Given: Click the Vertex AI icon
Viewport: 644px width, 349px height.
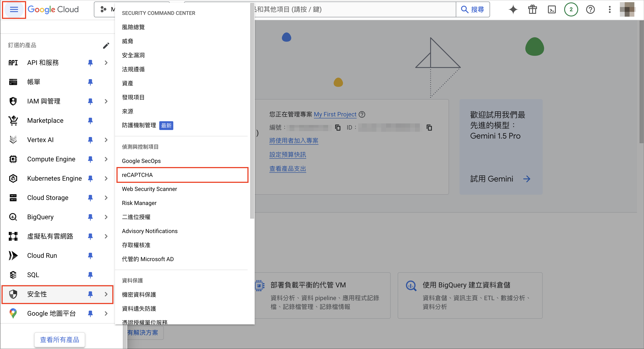Looking at the screenshot, I should (x=13, y=140).
